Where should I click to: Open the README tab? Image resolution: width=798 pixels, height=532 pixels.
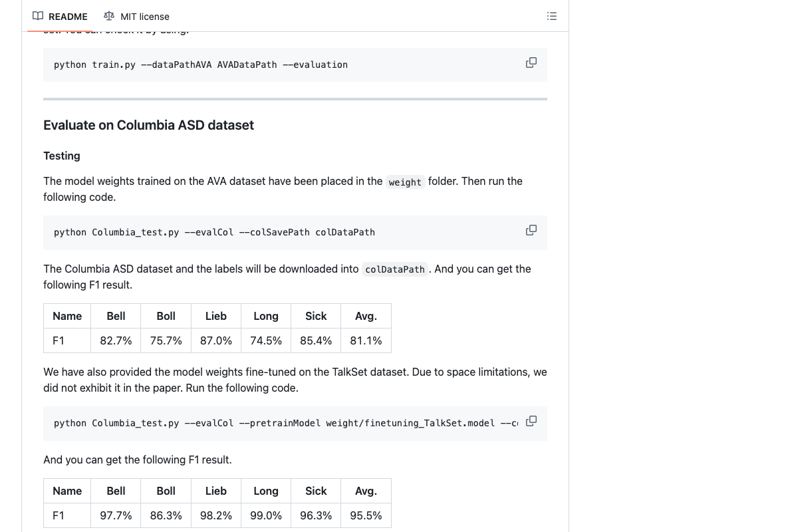pyautogui.click(x=60, y=16)
